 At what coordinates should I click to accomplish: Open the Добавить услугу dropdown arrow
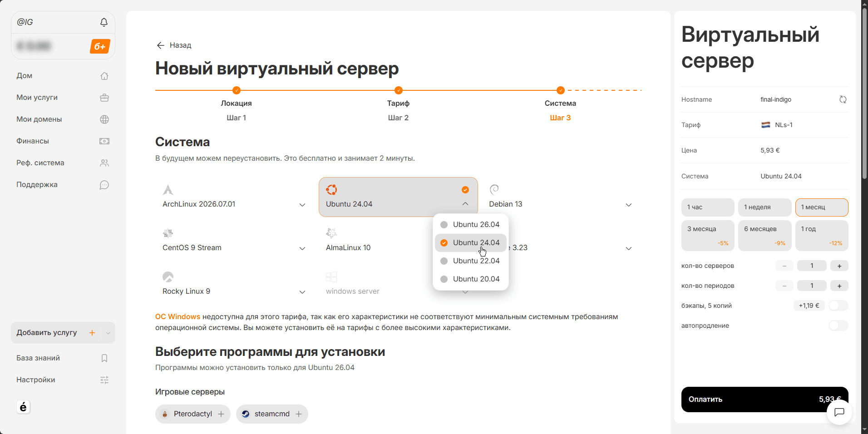click(108, 333)
